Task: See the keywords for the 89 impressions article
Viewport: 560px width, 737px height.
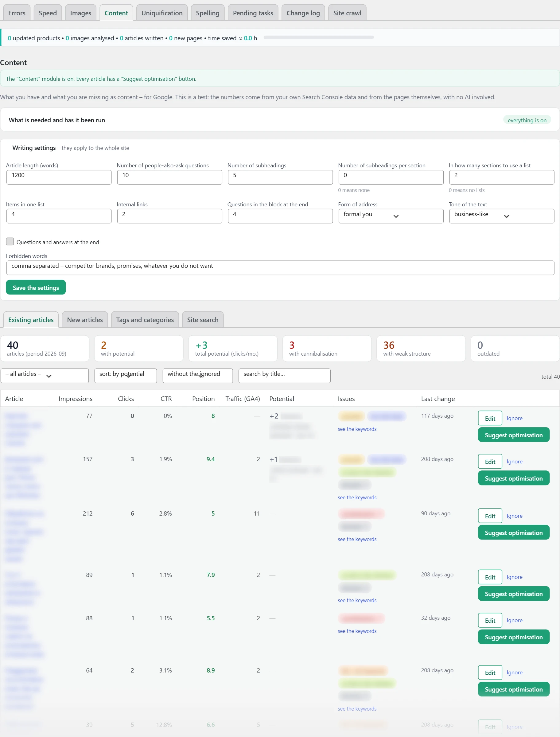Action: (357, 600)
